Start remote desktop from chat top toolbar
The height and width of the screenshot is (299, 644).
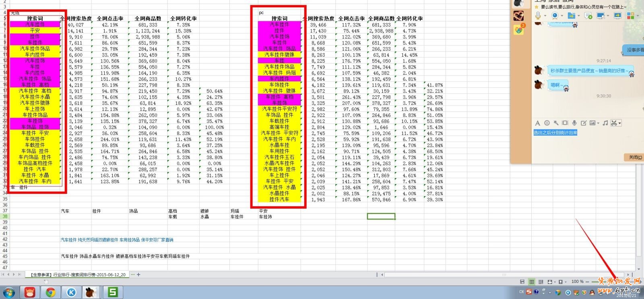[600, 16]
